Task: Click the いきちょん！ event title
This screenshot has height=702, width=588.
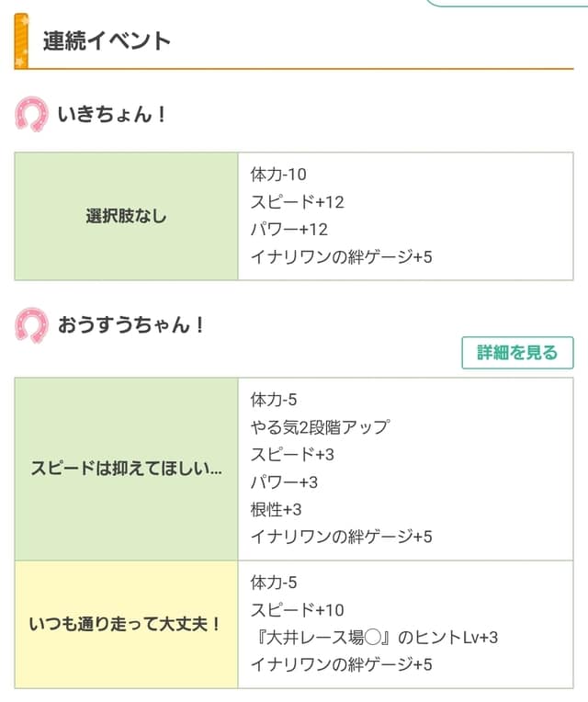Action: click(x=113, y=115)
